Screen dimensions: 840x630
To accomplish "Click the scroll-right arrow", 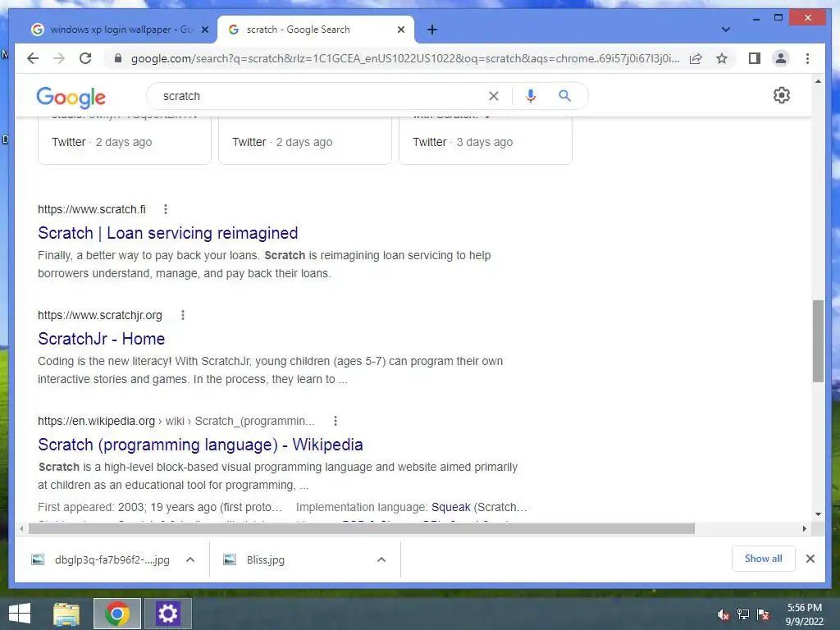I will tap(804, 529).
